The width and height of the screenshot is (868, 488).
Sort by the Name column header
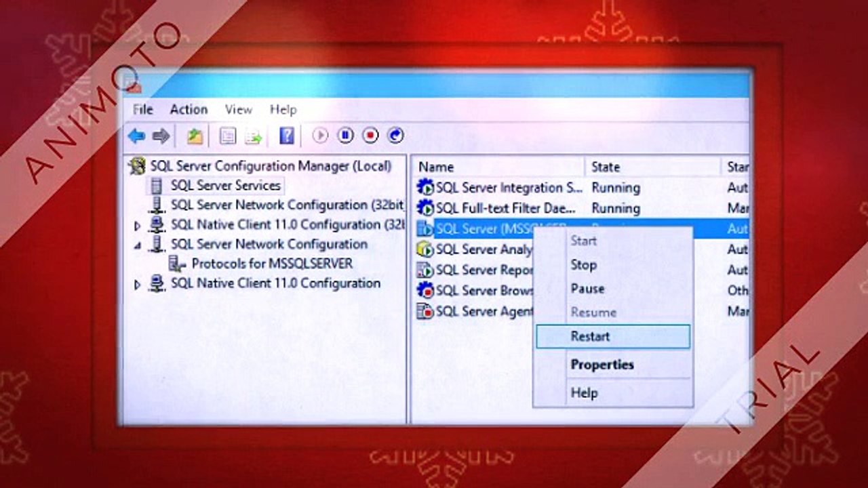click(498, 167)
